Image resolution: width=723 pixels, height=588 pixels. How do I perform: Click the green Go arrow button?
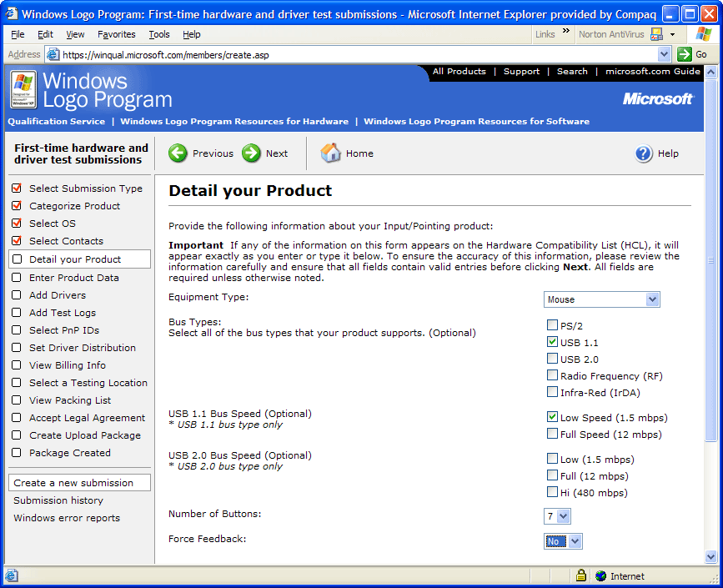(685, 54)
